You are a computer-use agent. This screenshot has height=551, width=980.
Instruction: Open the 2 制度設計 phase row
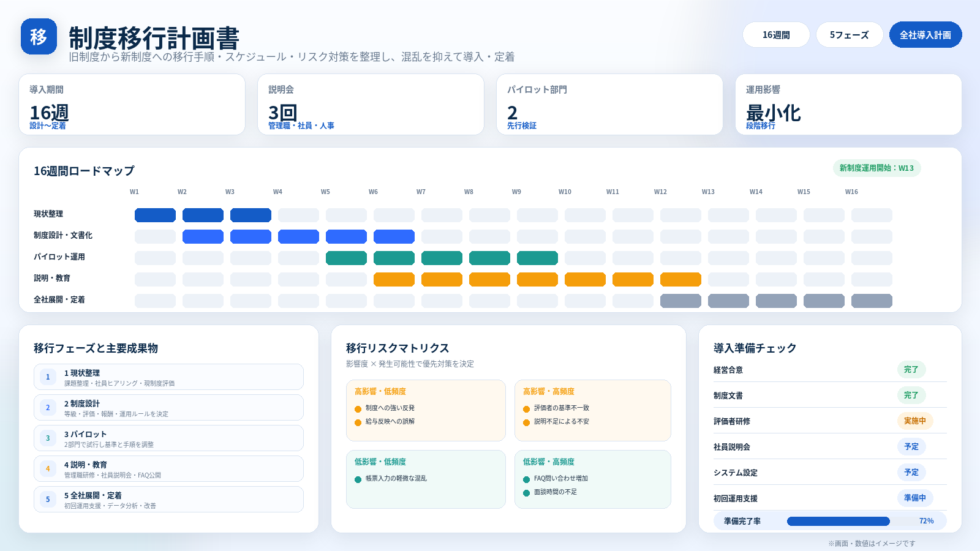tap(168, 408)
